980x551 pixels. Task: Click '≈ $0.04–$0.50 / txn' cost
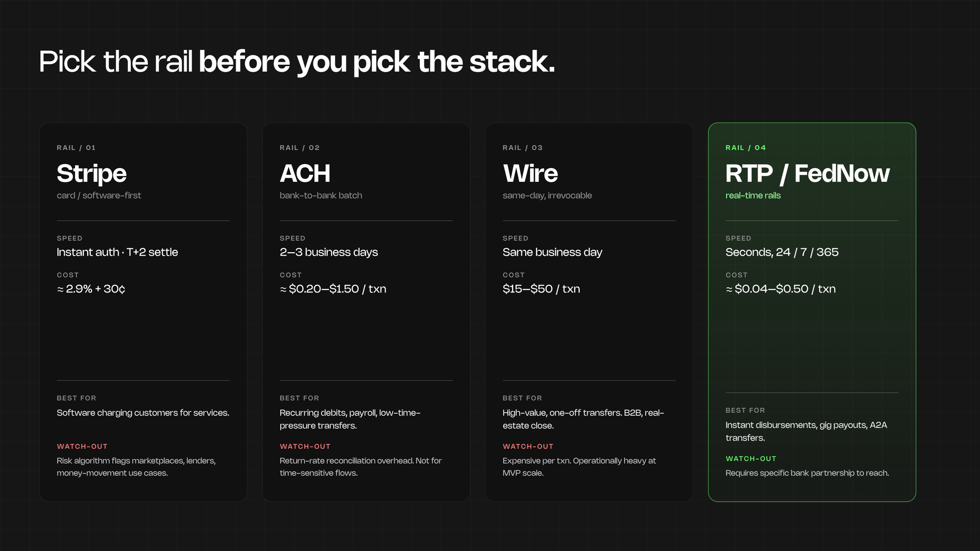point(780,289)
